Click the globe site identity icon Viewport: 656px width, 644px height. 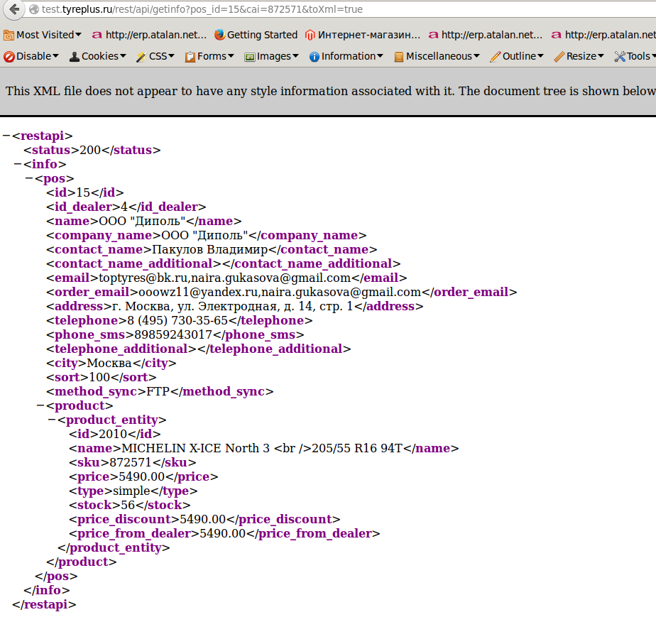tap(34, 9)
